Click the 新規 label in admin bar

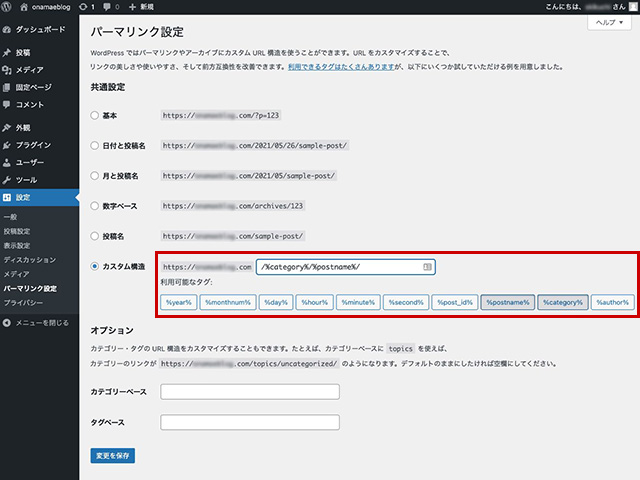point(147,7)
